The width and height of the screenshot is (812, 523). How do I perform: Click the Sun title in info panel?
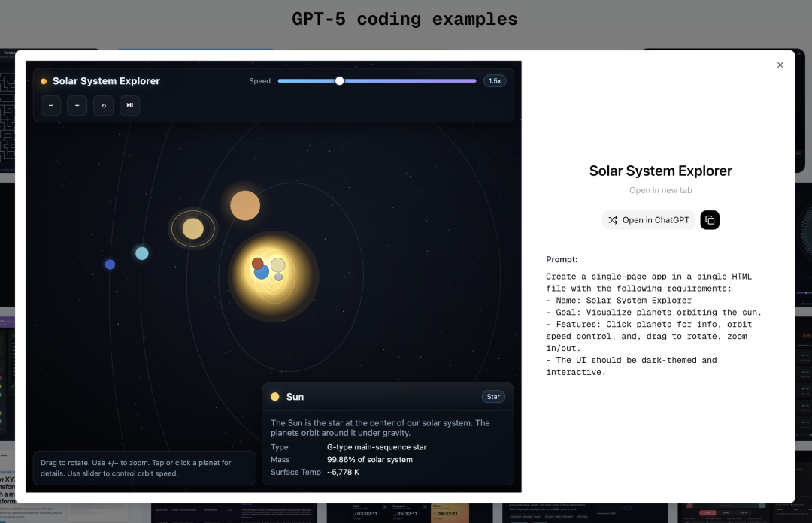pyautogui.click(x=295, y=397)
